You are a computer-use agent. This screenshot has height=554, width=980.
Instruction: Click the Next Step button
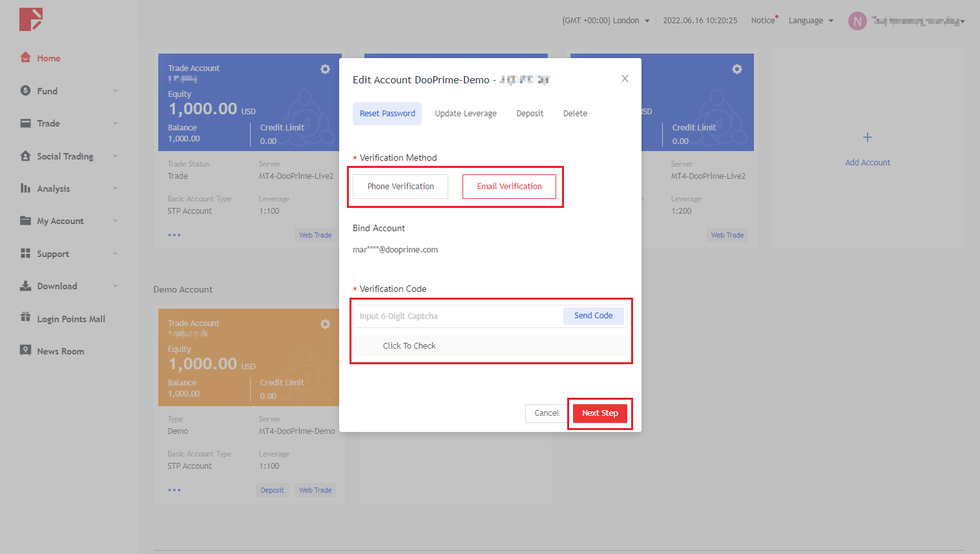599,413
